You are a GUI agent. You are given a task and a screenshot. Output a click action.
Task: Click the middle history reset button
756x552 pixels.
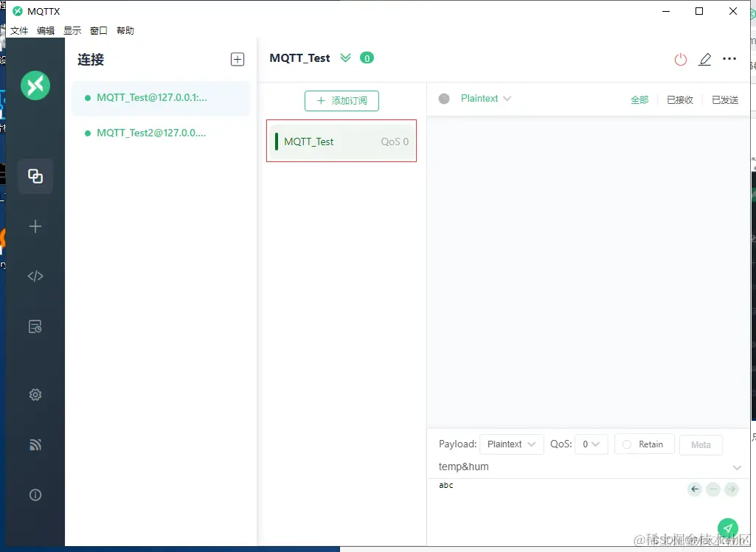point(713,489)
